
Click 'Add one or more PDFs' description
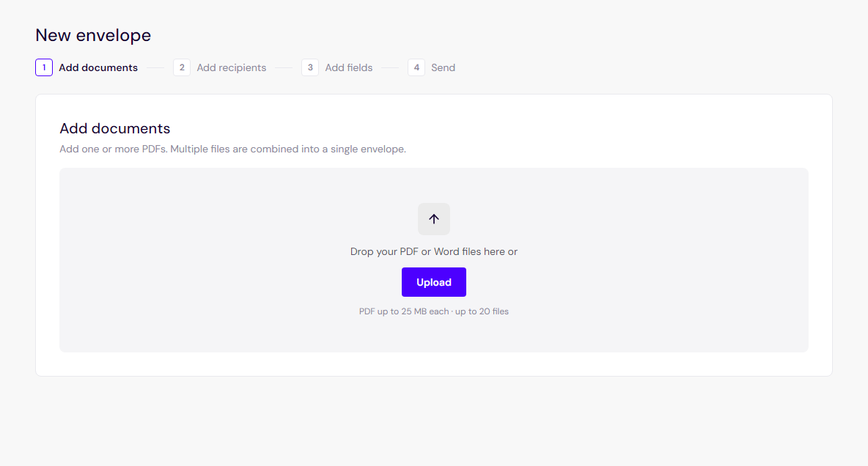click(232, 149)
